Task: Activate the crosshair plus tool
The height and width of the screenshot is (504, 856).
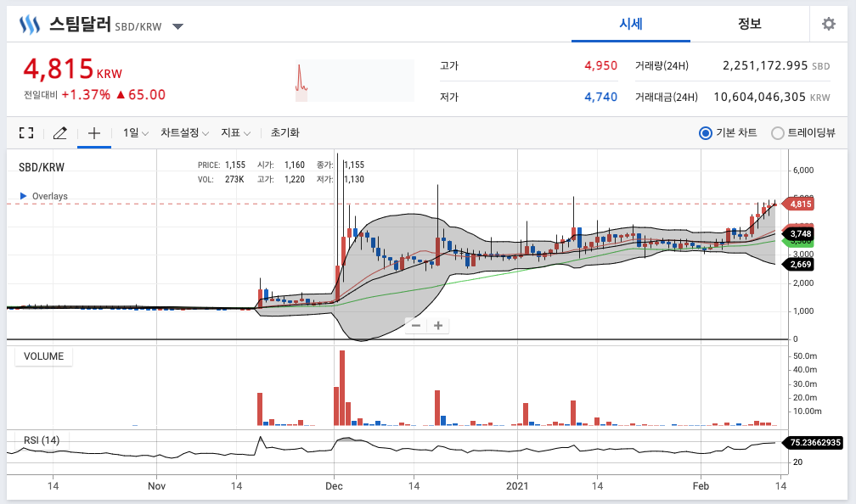Action: (94, 132)
